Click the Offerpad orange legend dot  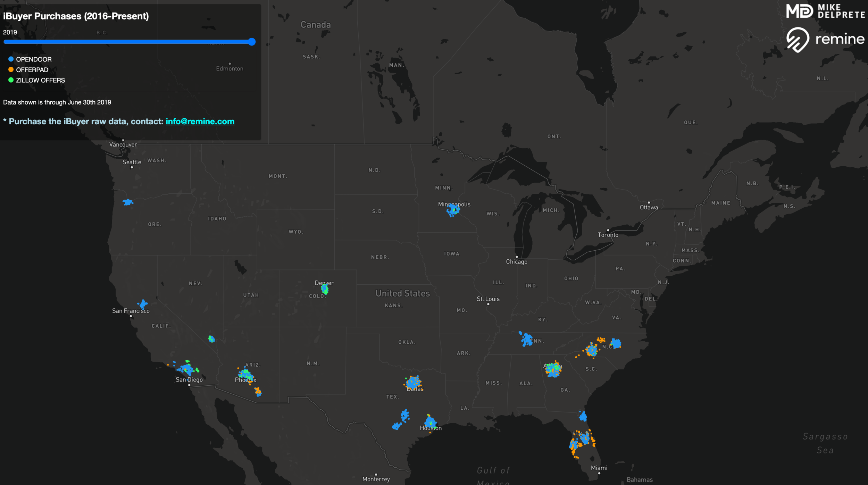(11, 70)
